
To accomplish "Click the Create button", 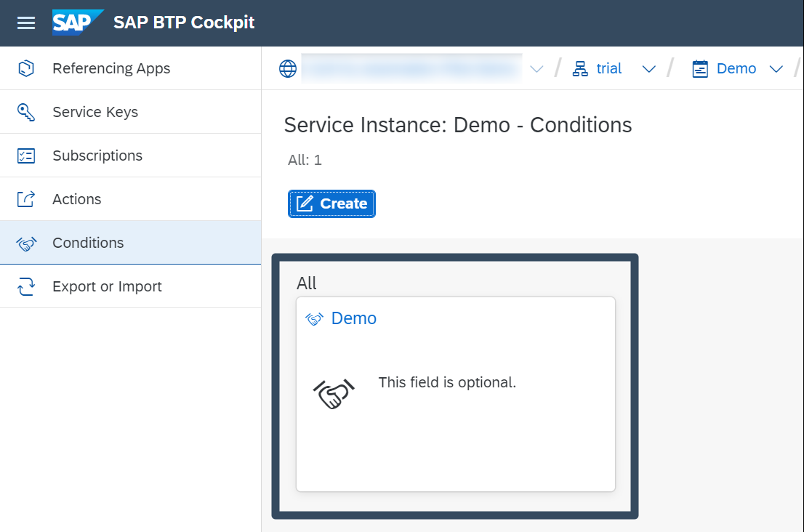I will (331, 203).
